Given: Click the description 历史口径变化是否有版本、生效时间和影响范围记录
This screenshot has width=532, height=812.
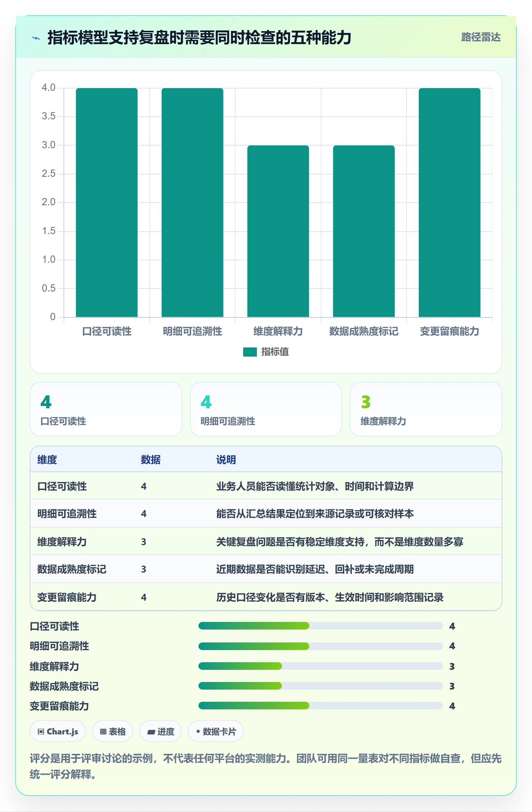Looking at the screenshot, I should point(330,597).
